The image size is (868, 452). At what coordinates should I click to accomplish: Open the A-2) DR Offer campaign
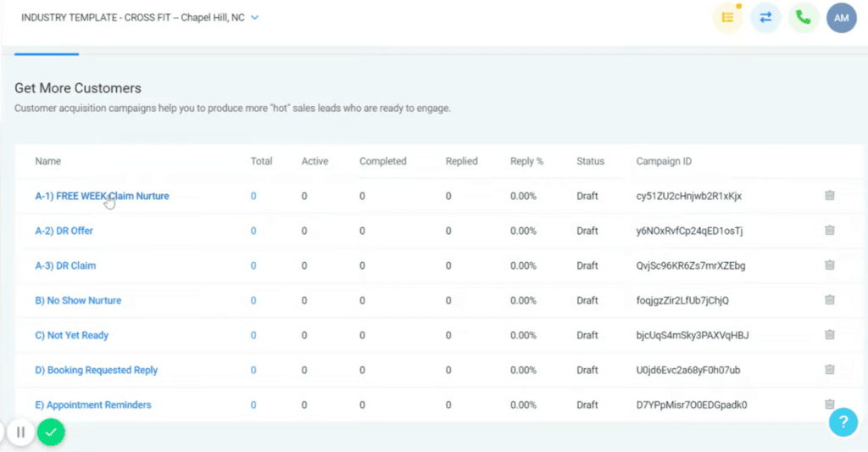64,231
